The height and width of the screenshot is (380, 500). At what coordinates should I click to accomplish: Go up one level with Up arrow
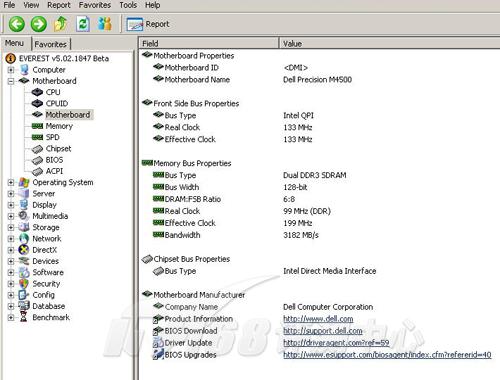point(61,24)
